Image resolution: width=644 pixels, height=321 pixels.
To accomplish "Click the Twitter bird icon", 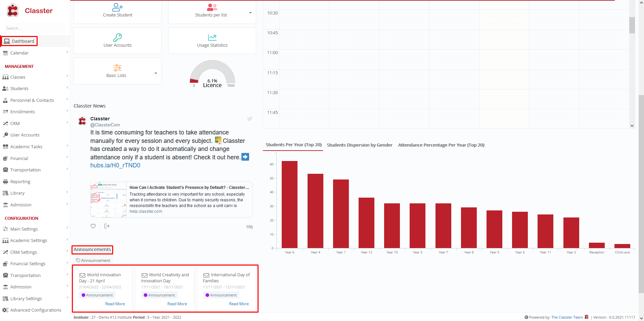I will 249,119.
